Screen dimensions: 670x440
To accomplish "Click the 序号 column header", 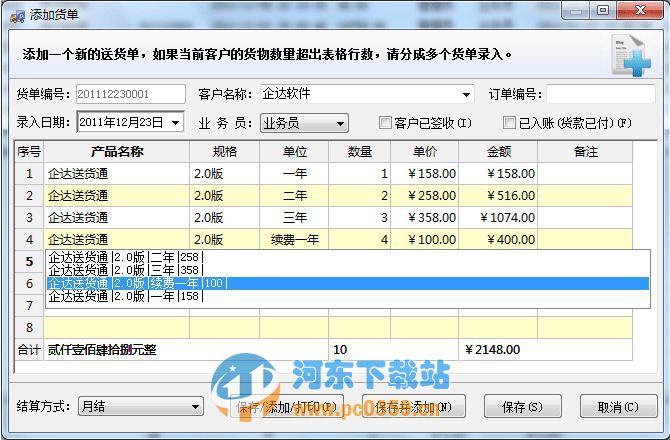I will (29, 152).
